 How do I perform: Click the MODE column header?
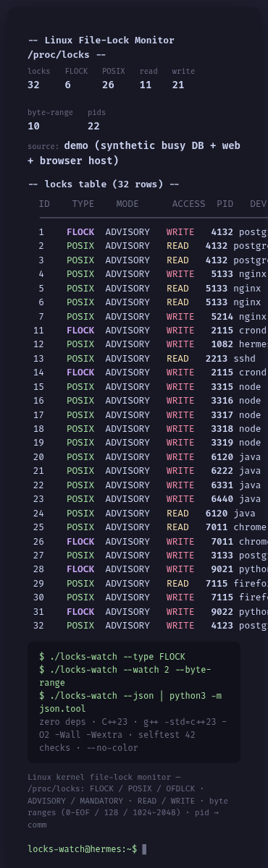(127, 205)
